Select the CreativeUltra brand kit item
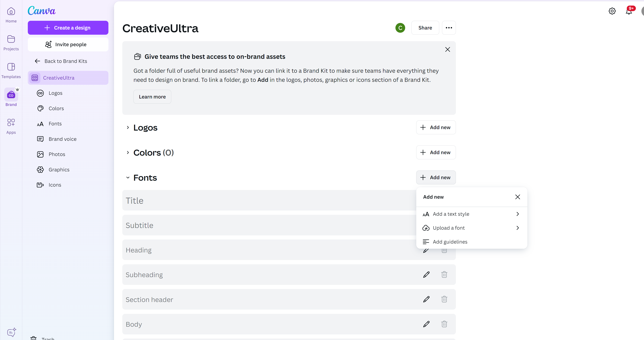The height and width of the screenshot is (340, 644). pos(68,78)
